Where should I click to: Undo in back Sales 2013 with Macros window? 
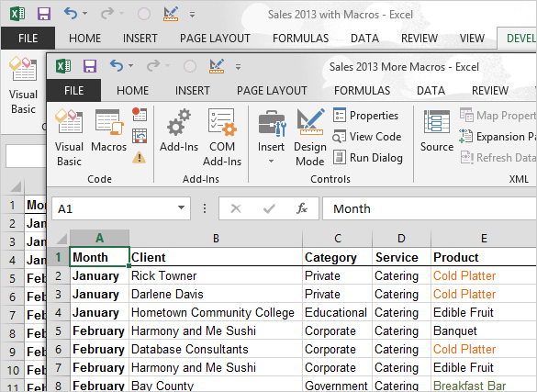71,14
